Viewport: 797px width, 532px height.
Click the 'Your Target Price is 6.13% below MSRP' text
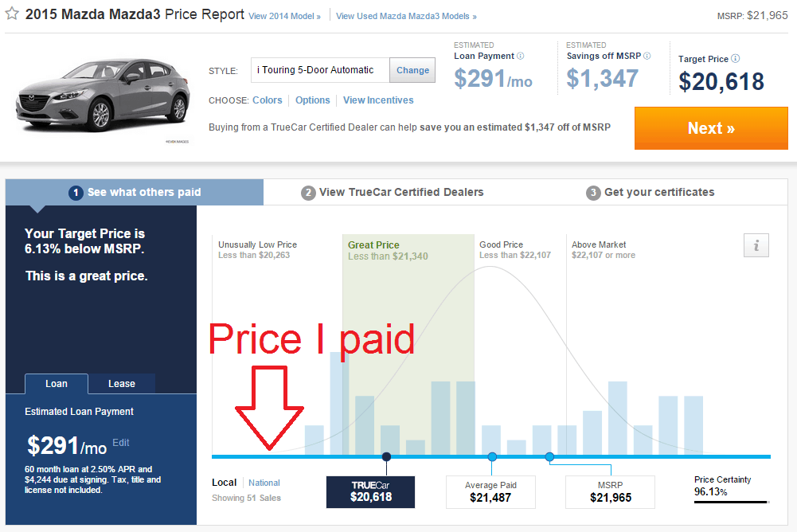[x=85, y=241]
